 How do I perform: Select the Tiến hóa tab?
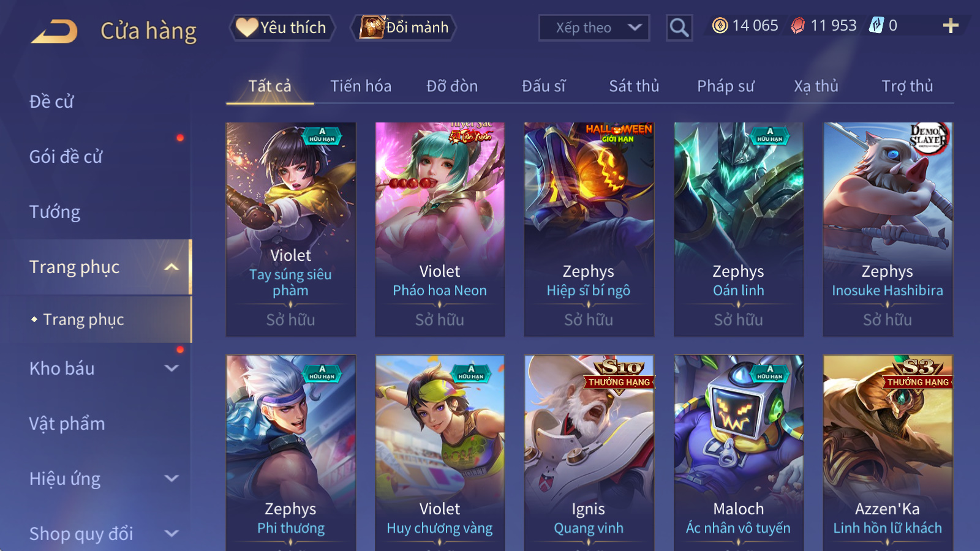(x=361, y=86)
